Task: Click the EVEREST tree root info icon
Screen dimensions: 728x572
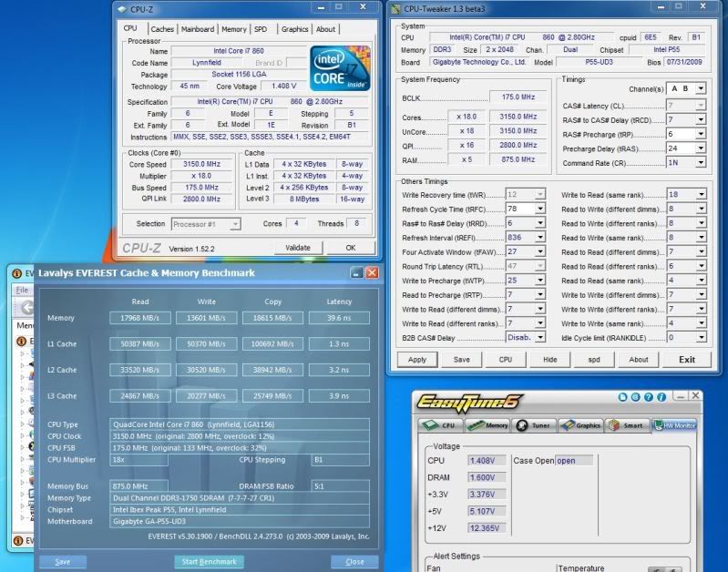Action: pyautogui.click(x=21, y=342)
